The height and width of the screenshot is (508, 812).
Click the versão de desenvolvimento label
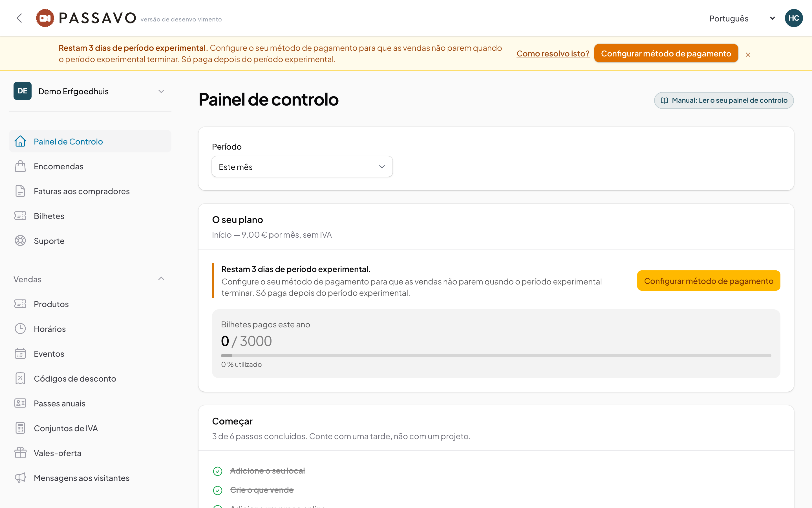[x=181, y=19]
